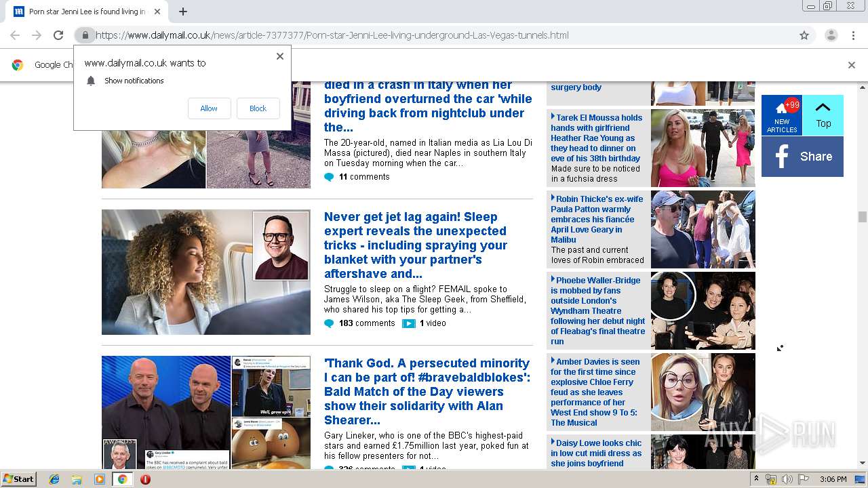Open Daisy Lowe midi dress story
Screen dimensions: 868x488
coord(596,453)
